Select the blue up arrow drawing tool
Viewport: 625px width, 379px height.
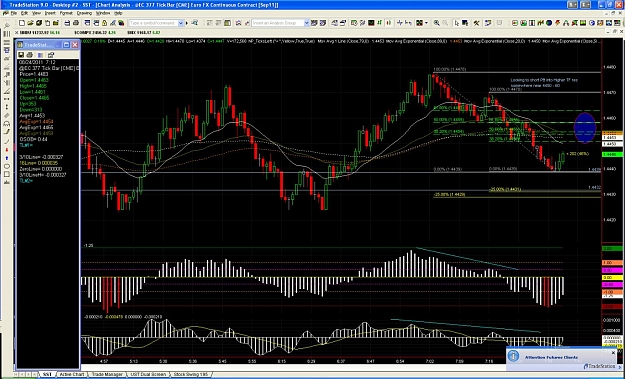[7, 158]
